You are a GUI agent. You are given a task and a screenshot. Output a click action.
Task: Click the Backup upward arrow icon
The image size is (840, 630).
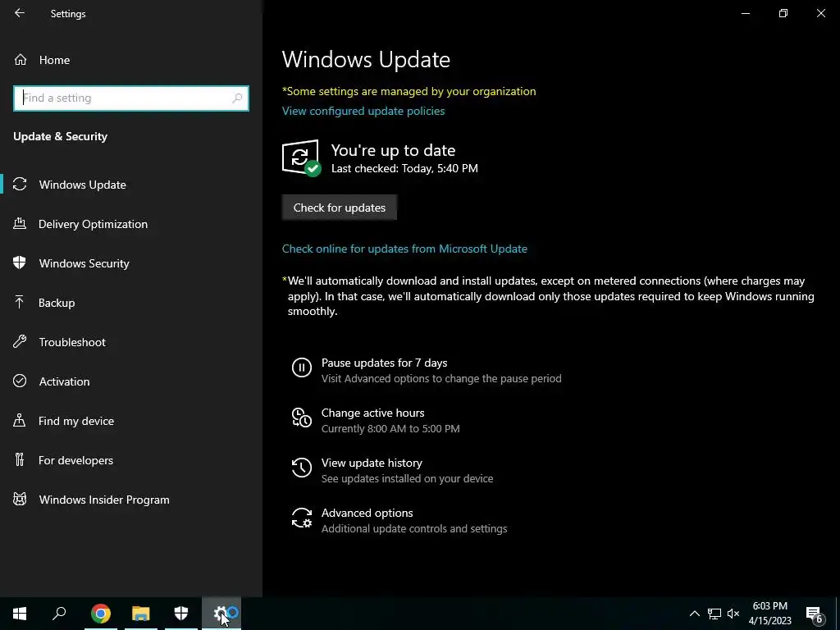[20, 302]
